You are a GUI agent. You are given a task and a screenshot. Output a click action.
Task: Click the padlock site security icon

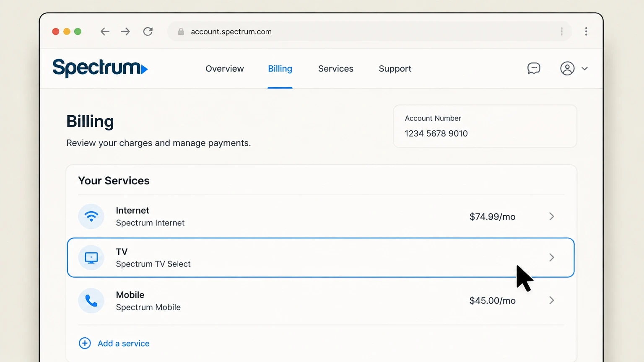(181, 32)
